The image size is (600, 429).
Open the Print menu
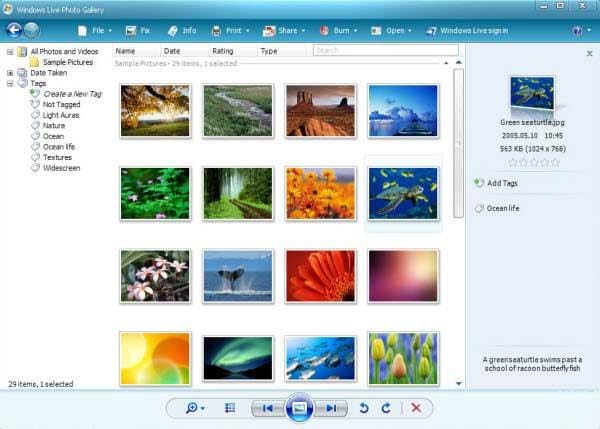[230, 31]
